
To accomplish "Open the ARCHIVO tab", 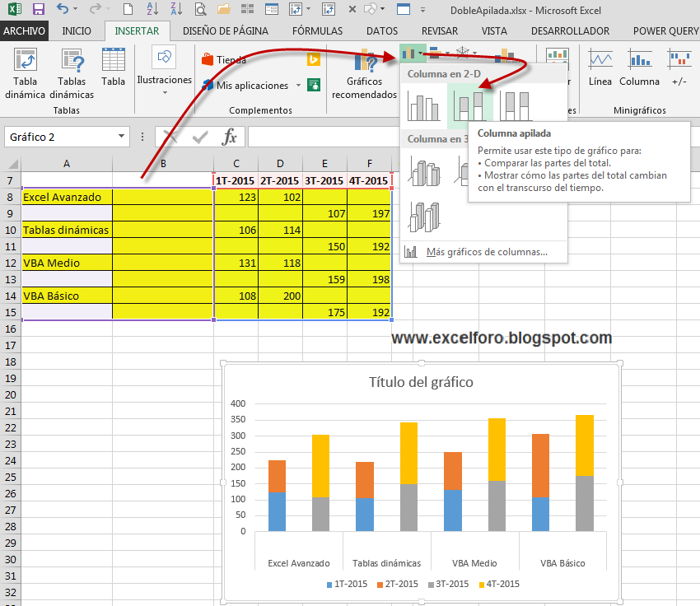I will [24, 30].
